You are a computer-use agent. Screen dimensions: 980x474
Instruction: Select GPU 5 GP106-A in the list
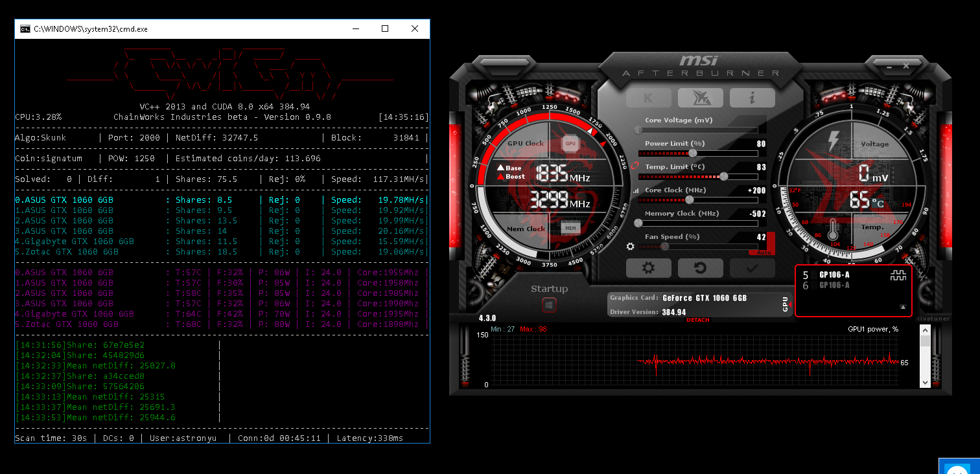[827, 275]
